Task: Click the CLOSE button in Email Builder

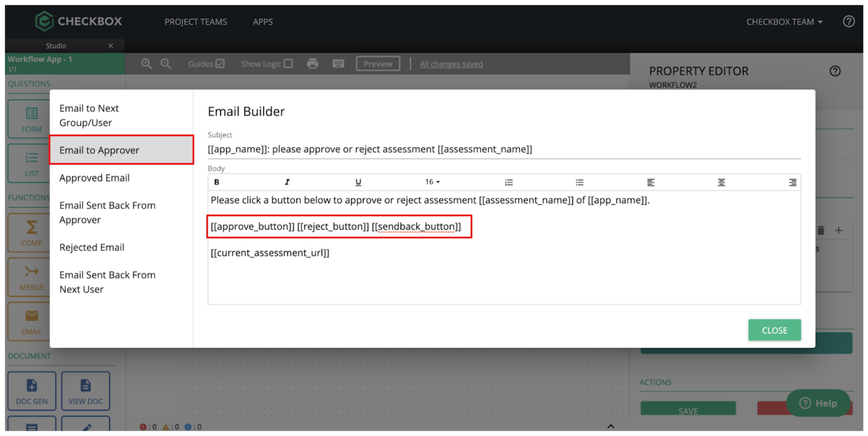Action: 774,330
